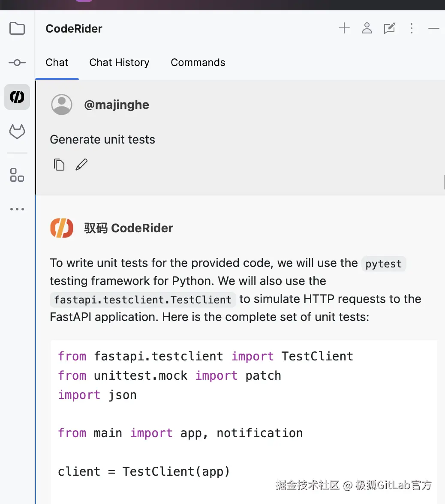Hide the CodeRider panel with dash button
The width and height of the screenshot is (445, 504).
(434, 29)
